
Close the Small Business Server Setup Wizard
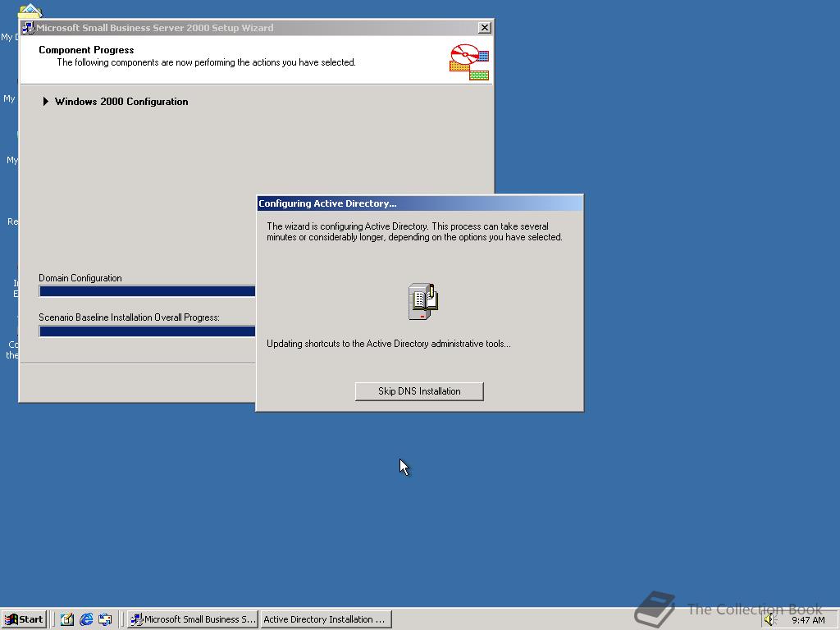coord(484,28)
